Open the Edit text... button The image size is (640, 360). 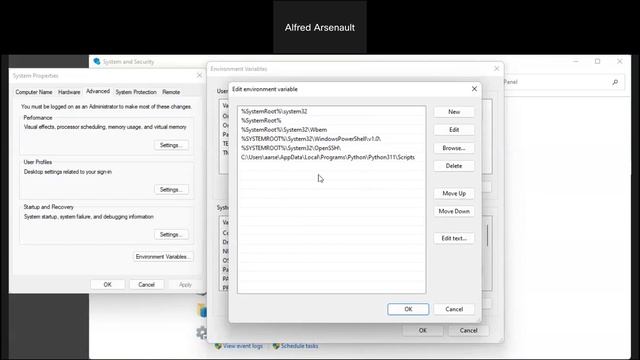tap(454, 238)
